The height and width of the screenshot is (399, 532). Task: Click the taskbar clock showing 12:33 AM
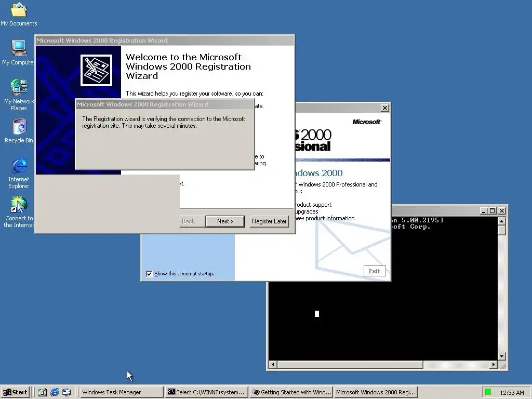point(512,393)
